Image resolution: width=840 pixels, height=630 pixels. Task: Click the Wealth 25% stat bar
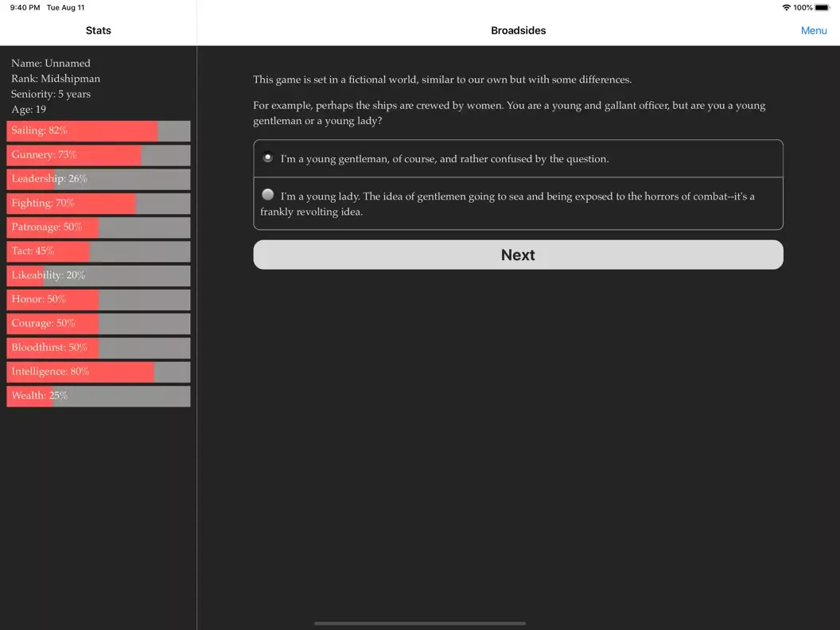[x=99, y=396]
